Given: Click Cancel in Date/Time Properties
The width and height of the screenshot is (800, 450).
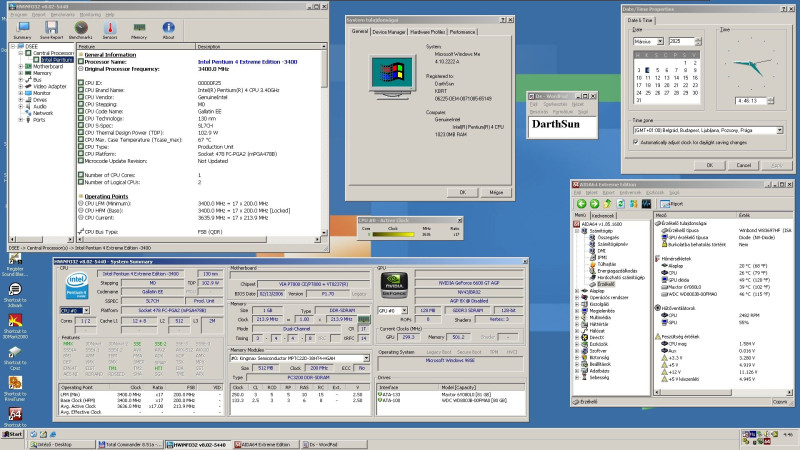Looking at the screenshot, I should coord(744,165).
